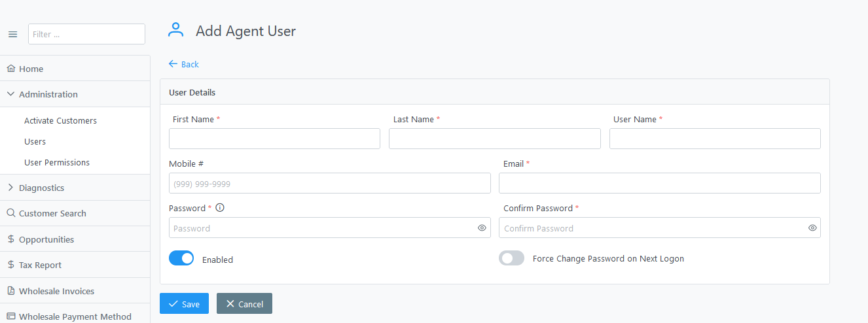
Task: Open the Users menu item
Action: point(35,141)
